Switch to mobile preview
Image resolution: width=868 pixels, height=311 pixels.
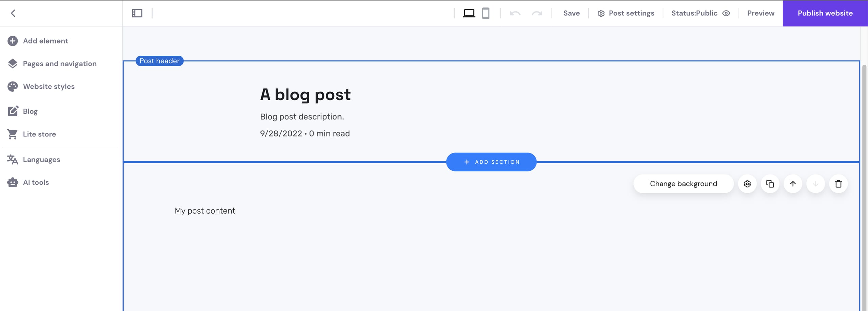486,13
